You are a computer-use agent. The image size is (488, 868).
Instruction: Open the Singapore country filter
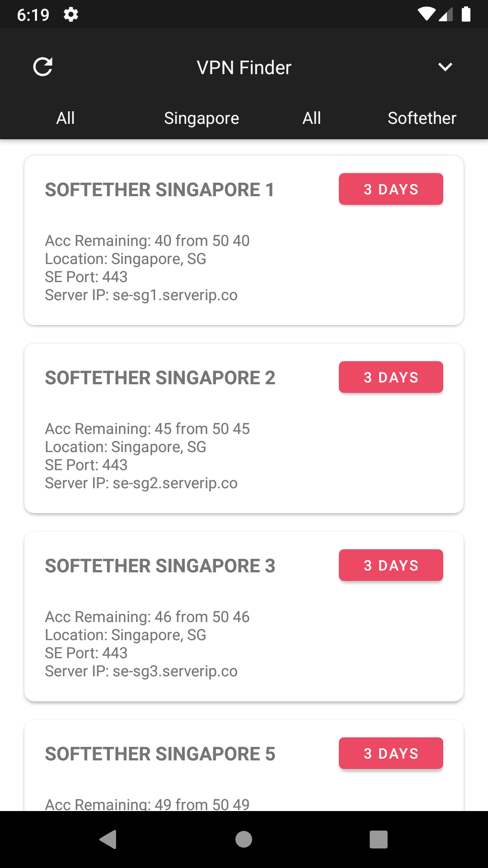click(202, 118)
